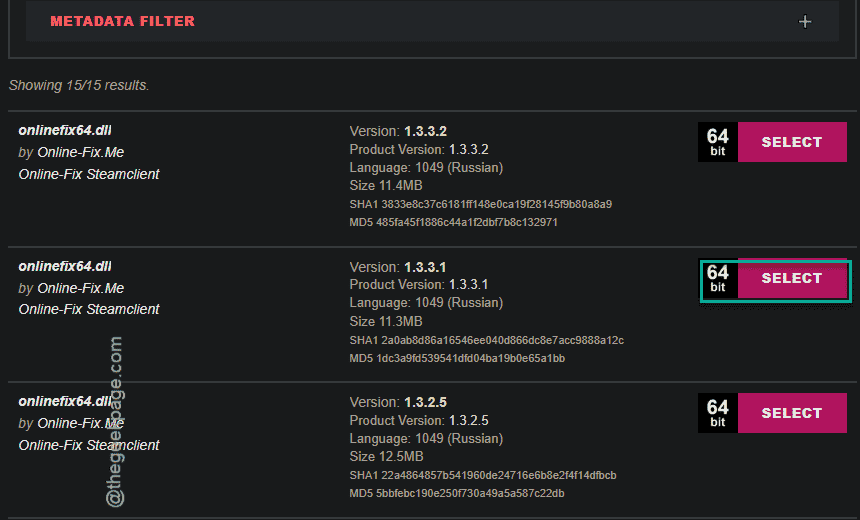This screenshot has width=860, height=520.
Task: Expand the Metadata Filter plus icon
Action: pos(805,21)
